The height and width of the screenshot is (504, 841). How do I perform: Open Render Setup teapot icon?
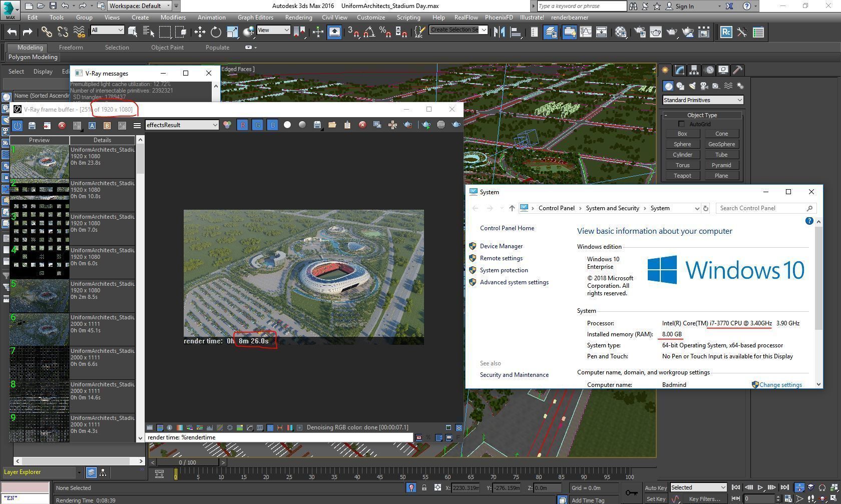[639, 32]
